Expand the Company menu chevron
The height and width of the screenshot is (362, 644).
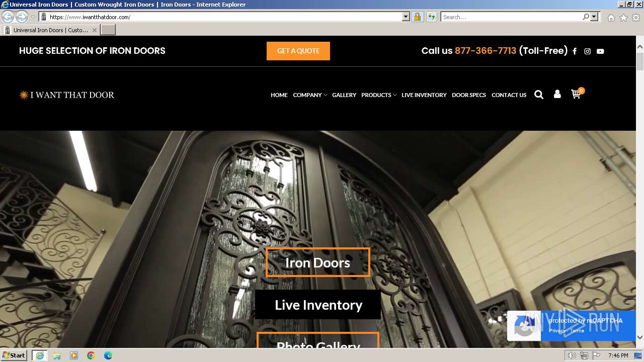pos(326,95)
